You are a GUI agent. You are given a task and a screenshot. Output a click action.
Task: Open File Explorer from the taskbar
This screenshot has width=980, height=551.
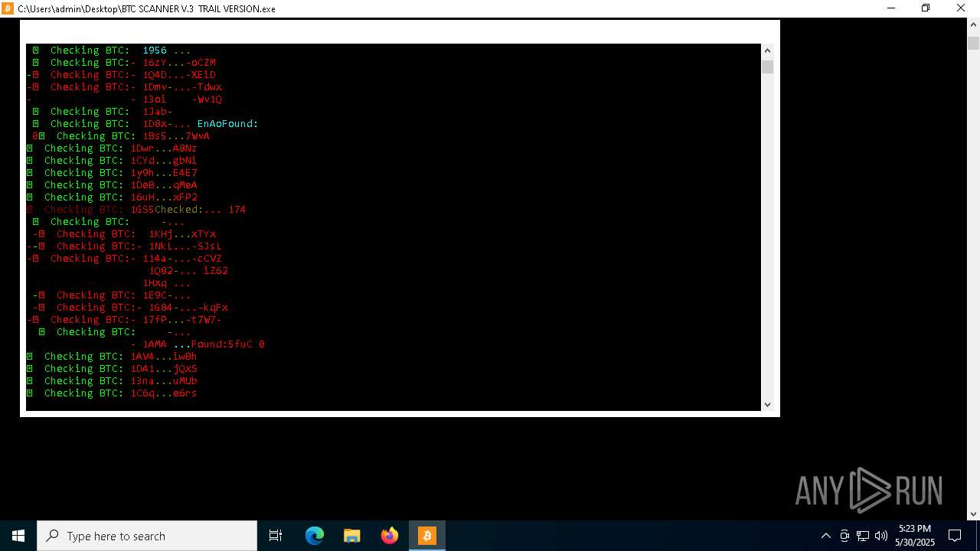point(352,536)
